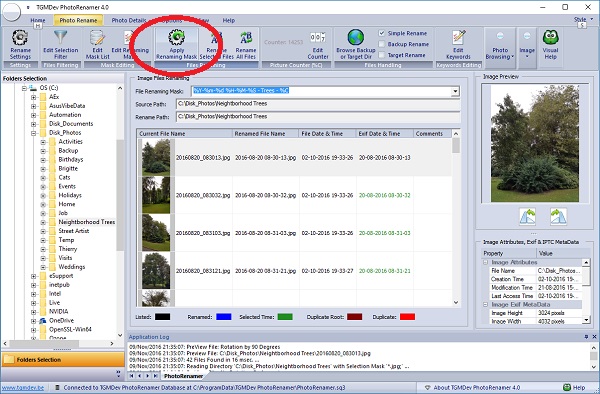Select Cats folder in tree
The width and height of the screenshot is (600, 394).
click(64, 177)
